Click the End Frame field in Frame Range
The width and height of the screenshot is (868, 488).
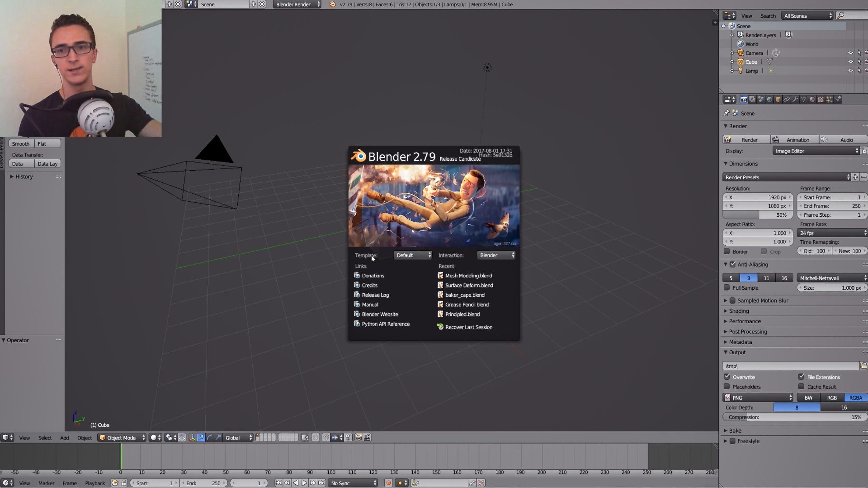click(831, 206)
